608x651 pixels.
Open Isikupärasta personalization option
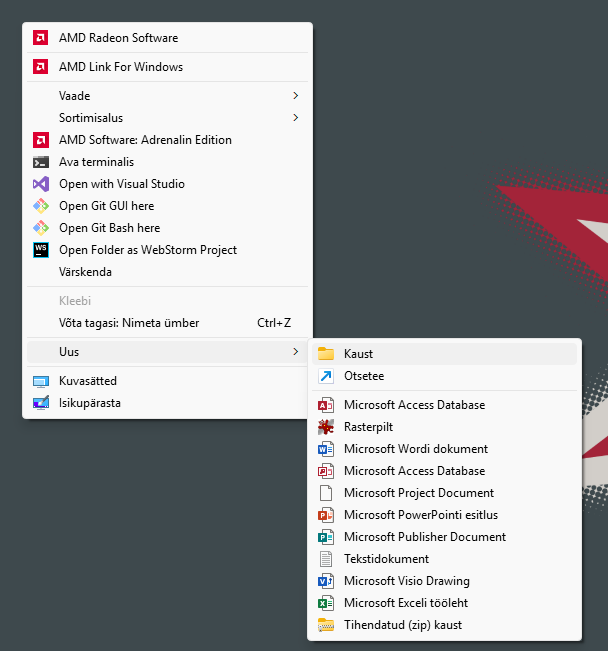[90, 403]
